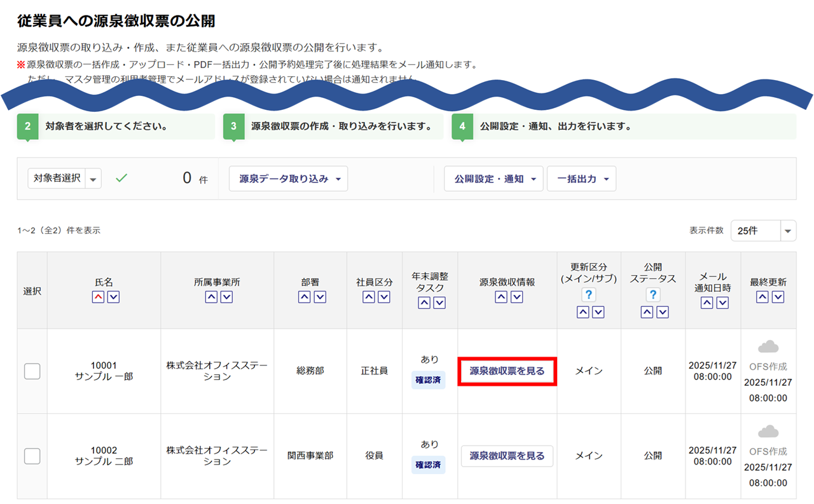Click the cloud icon in 10002 row

coord(768,432)
